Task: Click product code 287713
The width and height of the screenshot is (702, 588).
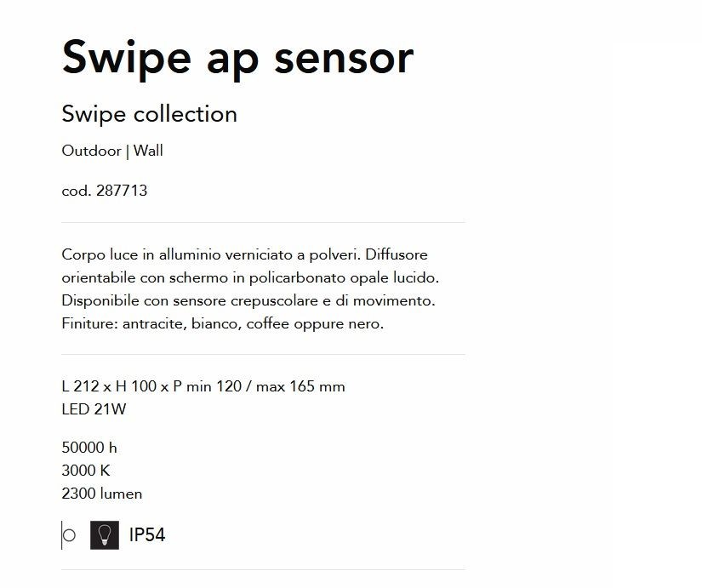Action: click(x=122, y=191)
